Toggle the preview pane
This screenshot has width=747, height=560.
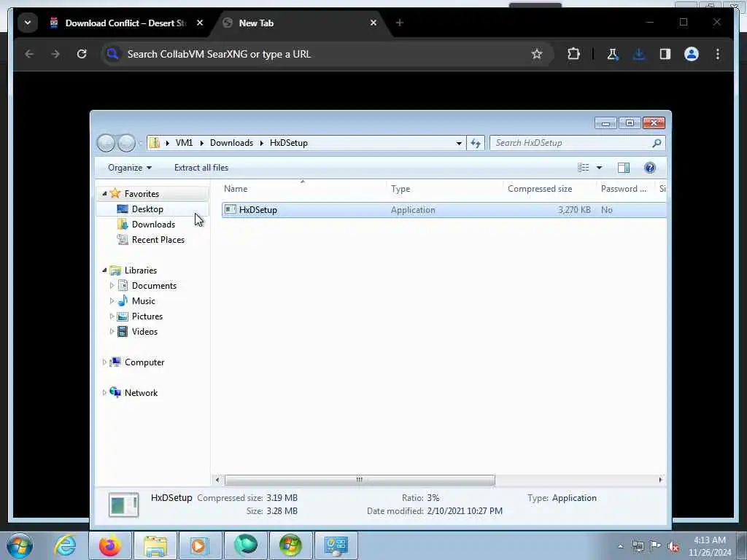pos(624,168)
